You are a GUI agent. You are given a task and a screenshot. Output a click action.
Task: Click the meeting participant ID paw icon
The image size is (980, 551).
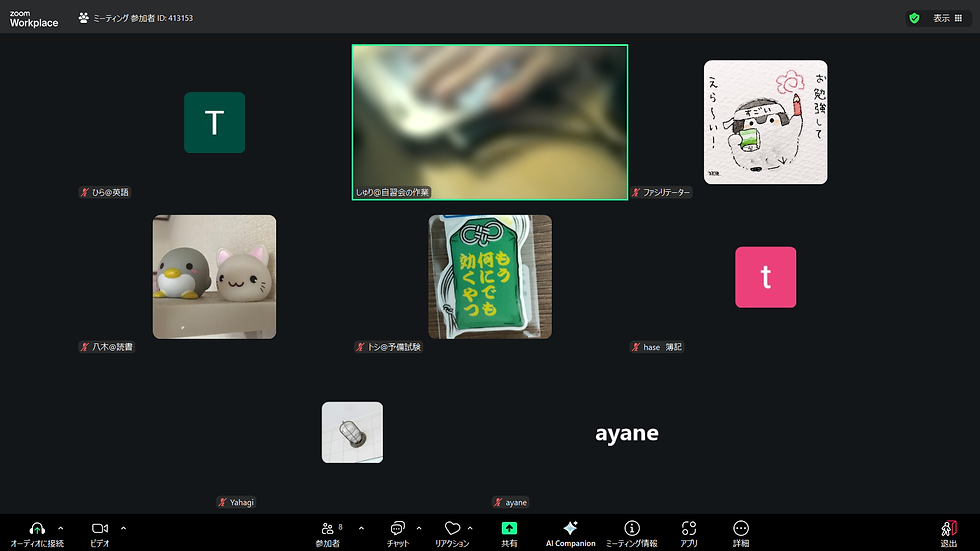tap(84, 18)
